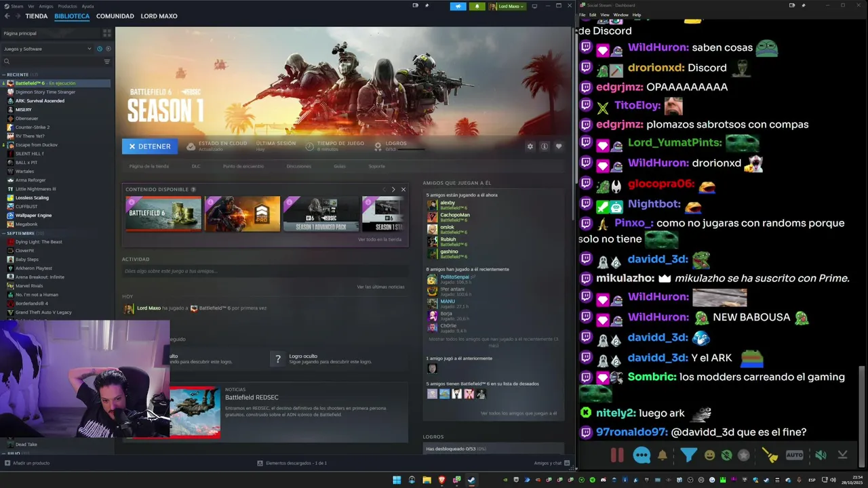Toggle the green crossed dollar icon

click(726, 455)
